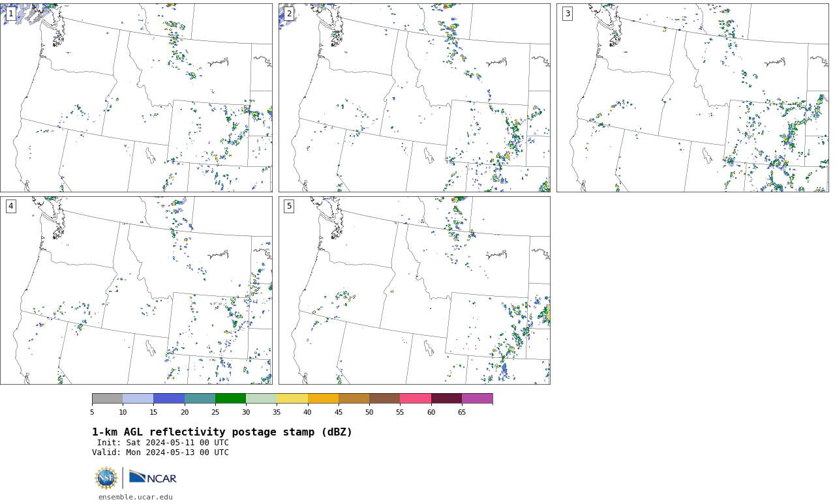Open ensemble member 3 reflectivity map
Viewport: 835px width, 504px height.
tap(693, 98)
